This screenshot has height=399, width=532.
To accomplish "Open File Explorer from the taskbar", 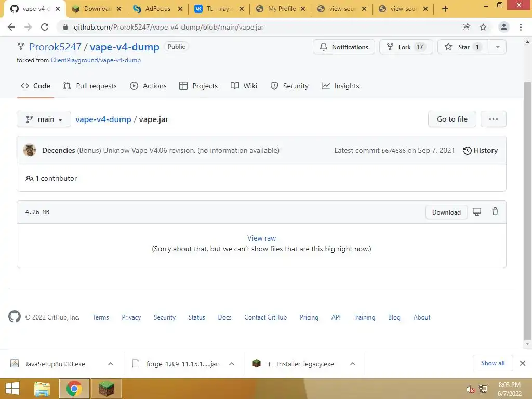I will pos(42,389).
